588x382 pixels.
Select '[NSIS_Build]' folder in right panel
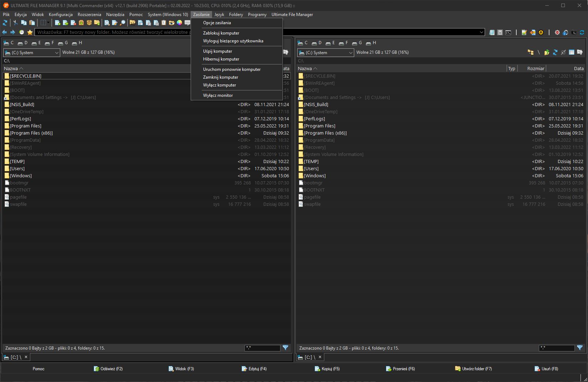pyautogui.click(x=441, y=105)
